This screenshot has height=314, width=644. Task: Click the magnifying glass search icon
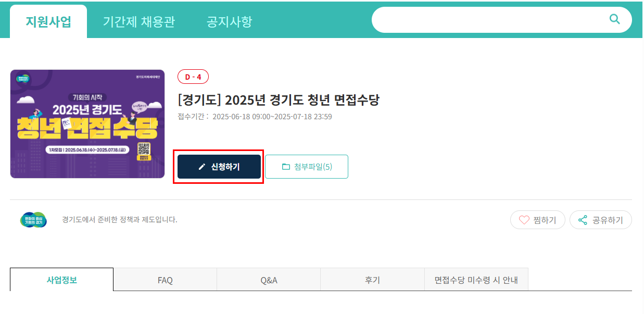[x=614, y=19]
